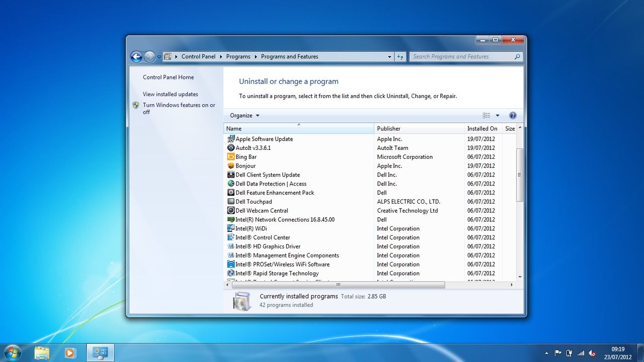
Task: Click the Apple Software Update program icon
Action: 231,139
